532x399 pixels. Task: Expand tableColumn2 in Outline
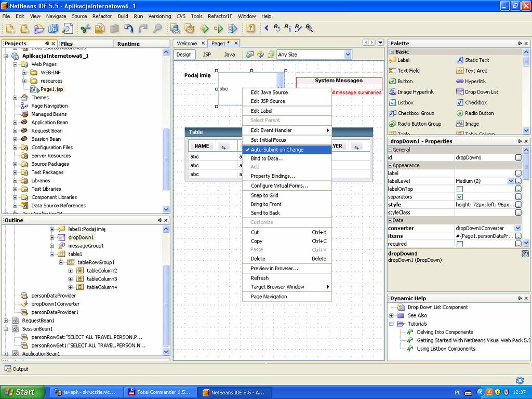pyautogui.click(x=70, y=271)
